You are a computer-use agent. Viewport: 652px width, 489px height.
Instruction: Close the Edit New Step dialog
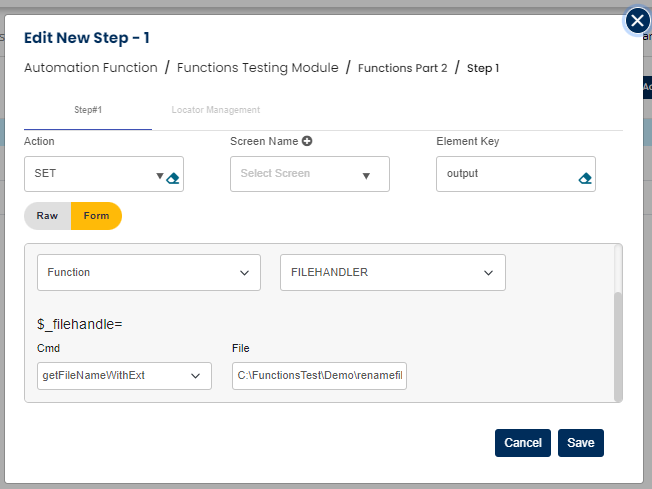[637, 20]
